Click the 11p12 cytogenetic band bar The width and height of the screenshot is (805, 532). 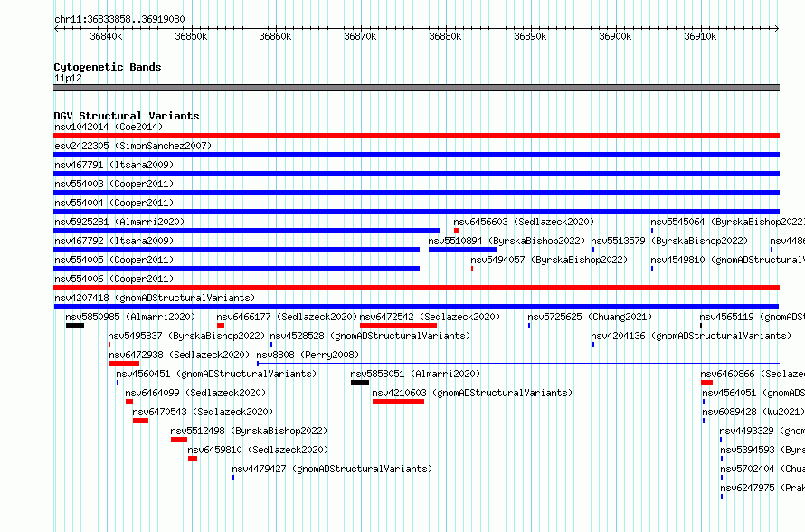click(416, 88)
